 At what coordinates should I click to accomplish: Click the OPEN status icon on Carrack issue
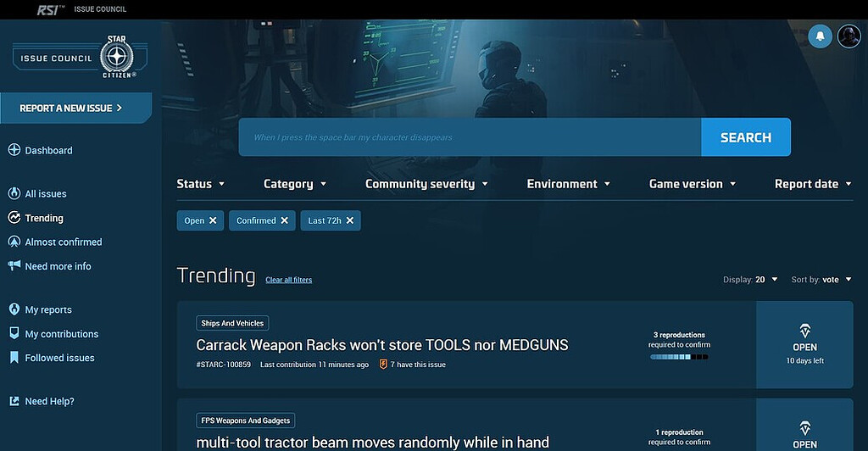tap(805, 331)
